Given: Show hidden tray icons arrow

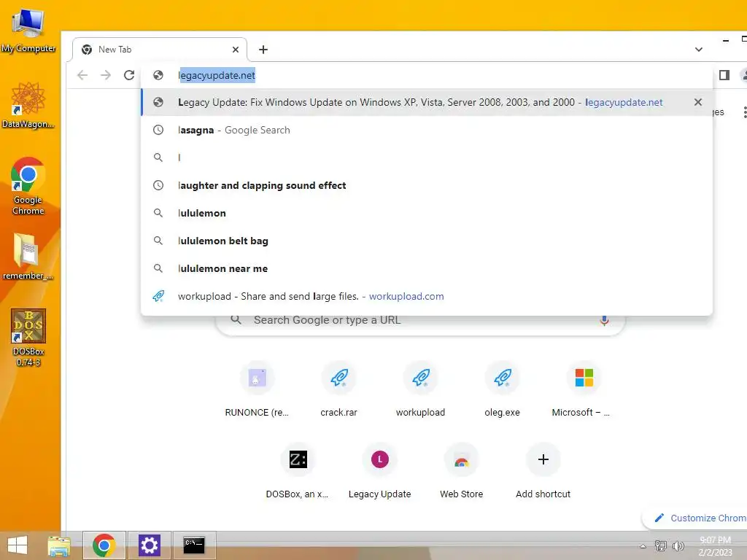Looking at the screenshot, I should pos(643,546).
